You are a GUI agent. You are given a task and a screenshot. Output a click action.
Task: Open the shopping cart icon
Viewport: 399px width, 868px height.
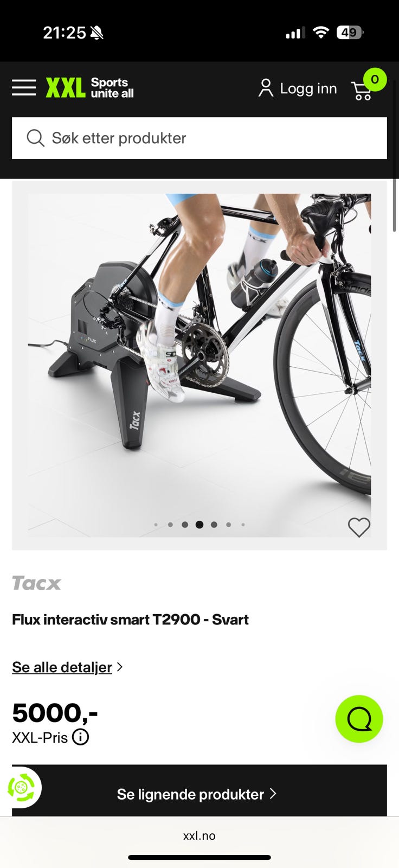click(362, 91)
